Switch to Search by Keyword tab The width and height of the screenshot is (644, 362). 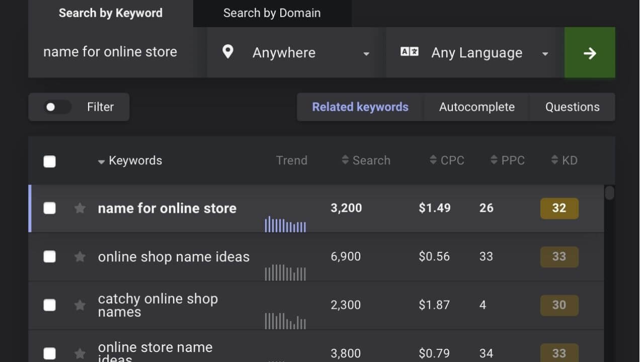(x=111, y=14)
